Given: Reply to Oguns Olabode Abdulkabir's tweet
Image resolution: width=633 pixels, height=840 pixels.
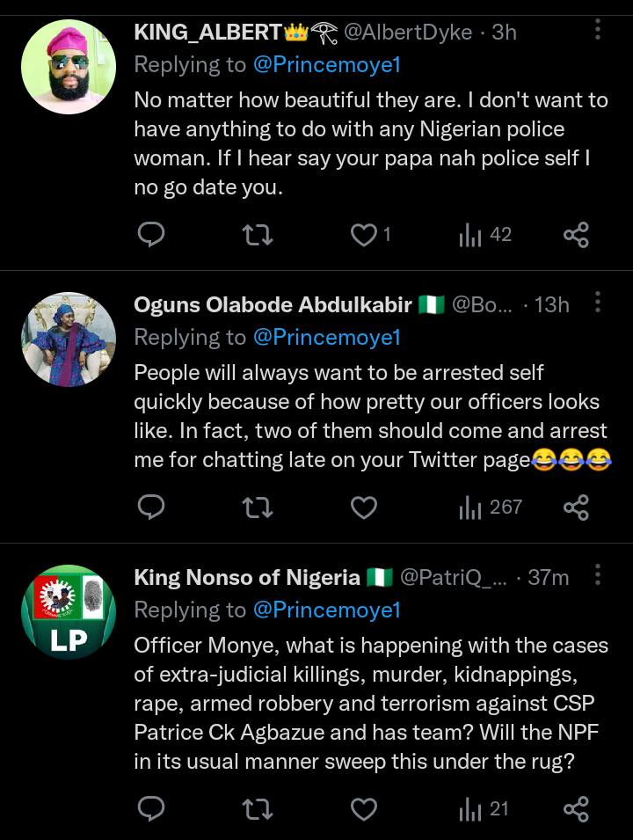Looking at the screenshot, I should click(x=152, y=508).
